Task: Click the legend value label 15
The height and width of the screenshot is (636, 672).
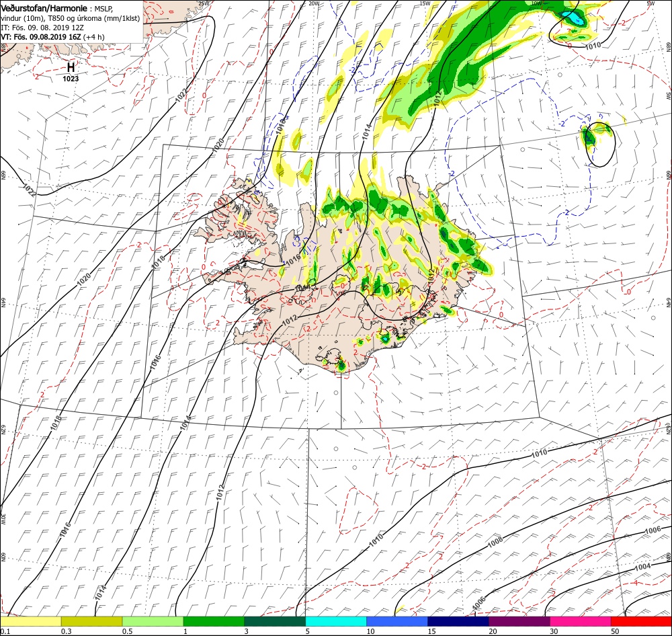Action: point(432,631)
